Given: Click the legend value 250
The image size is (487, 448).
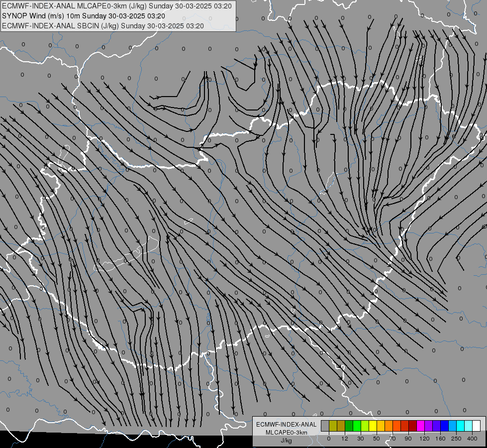Looking at the screenshot, I should click(456, 439).
